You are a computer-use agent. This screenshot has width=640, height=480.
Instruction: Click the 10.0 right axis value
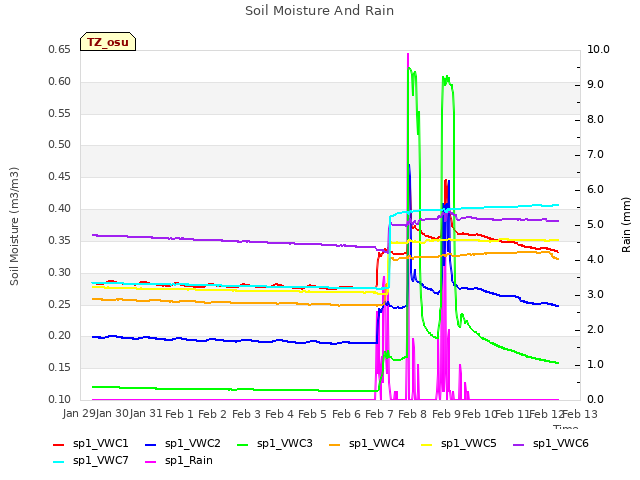[x=598, y=49]
